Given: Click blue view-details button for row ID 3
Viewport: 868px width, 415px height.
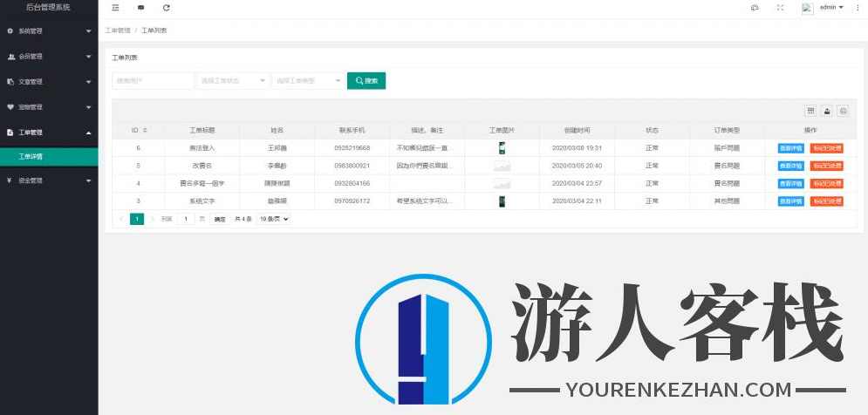Looking at the screenshot, I should tap(791, 201).
